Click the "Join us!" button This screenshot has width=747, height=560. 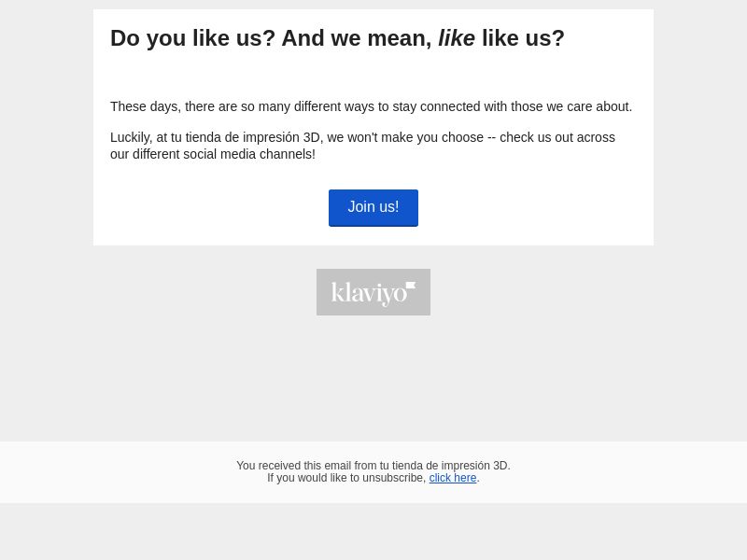pyautogui.click(x=373, y=207)
